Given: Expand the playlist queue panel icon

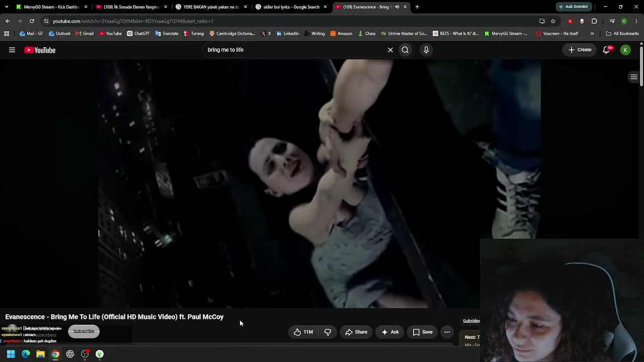Looking at the screenshot, I should [634, 77].
